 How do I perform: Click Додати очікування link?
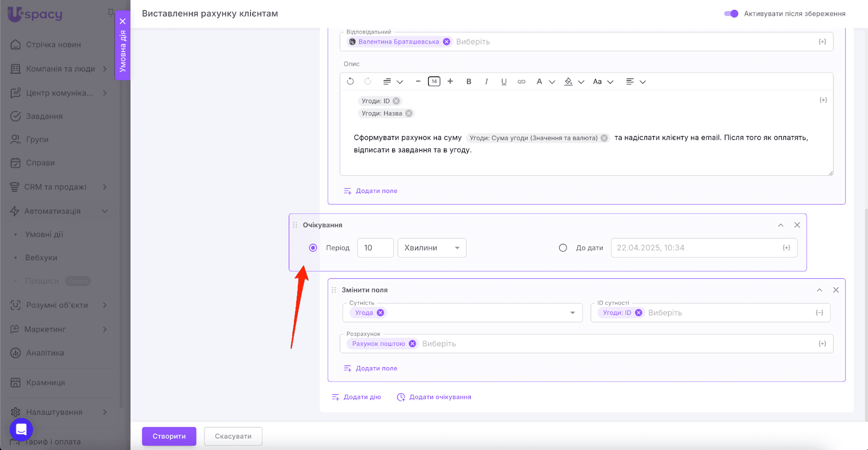click(x=434, y=397)
